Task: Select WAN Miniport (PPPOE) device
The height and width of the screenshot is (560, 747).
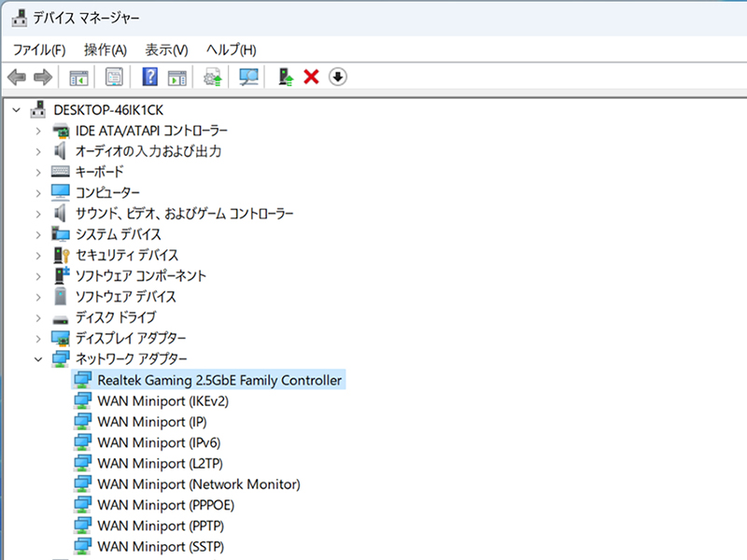Action: pyautogui.click(x=165, y=505)
